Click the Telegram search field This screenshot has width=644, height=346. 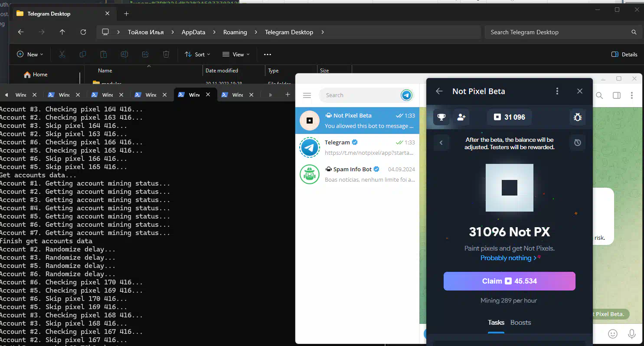point(360,95)
